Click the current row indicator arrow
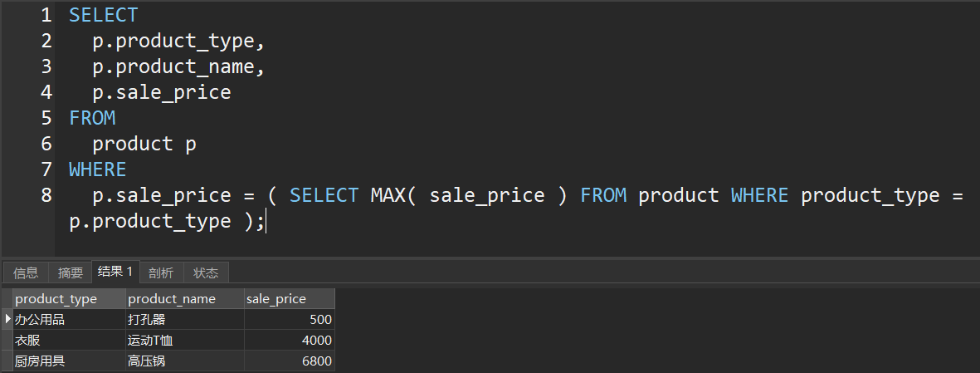 click(x=7, y=319)
